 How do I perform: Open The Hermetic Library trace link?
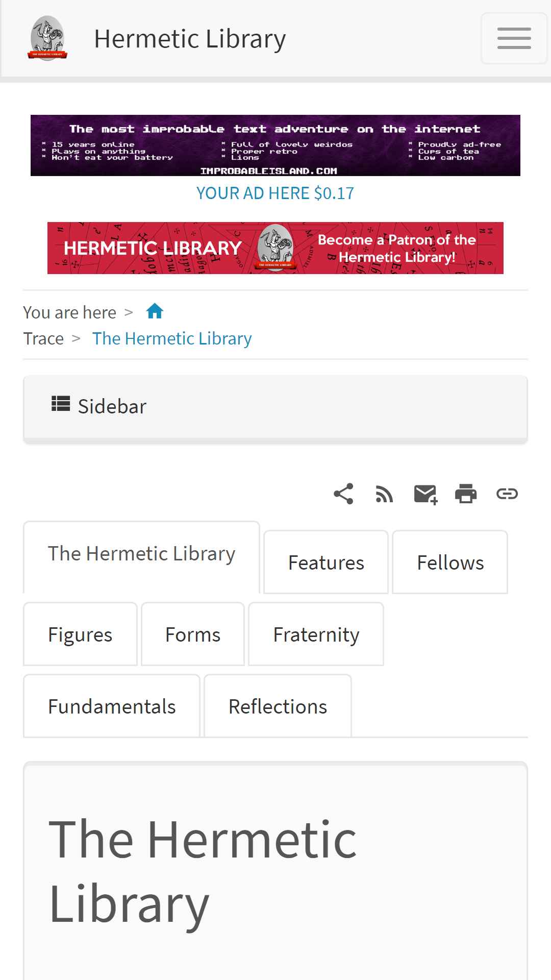coord(172,338)
